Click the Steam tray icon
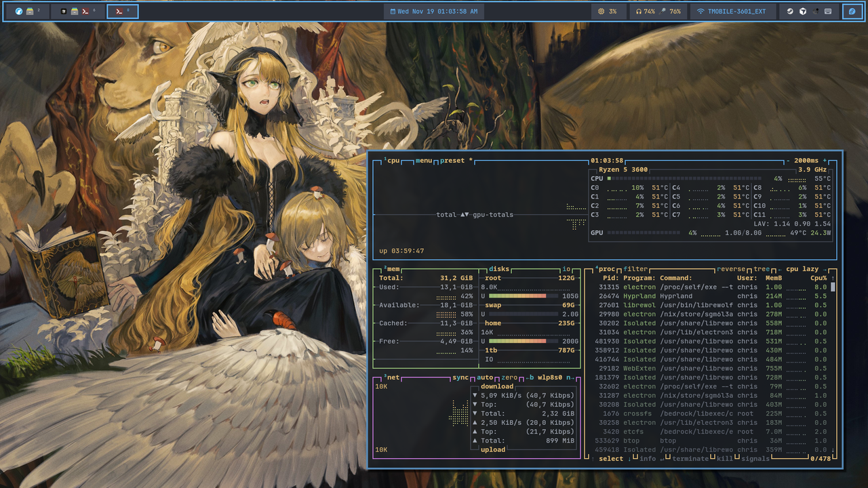The image size is (868, 488). coord(791,12)
